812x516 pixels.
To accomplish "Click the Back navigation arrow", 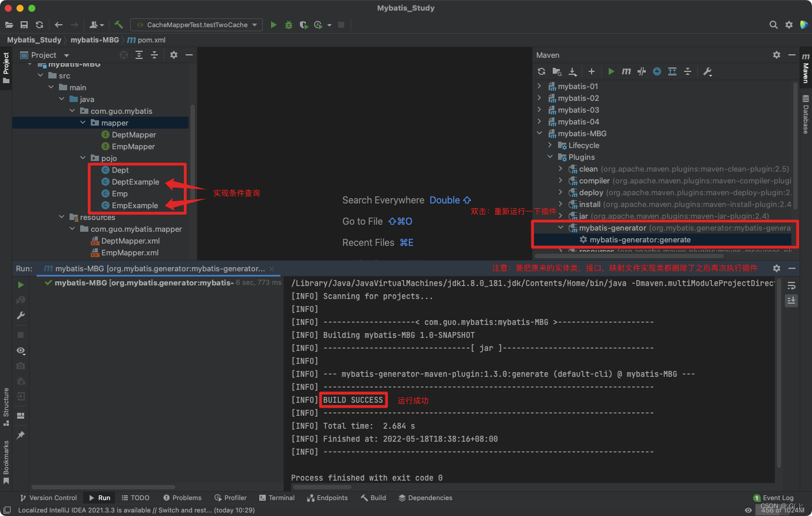I will (x=58, y=25).
